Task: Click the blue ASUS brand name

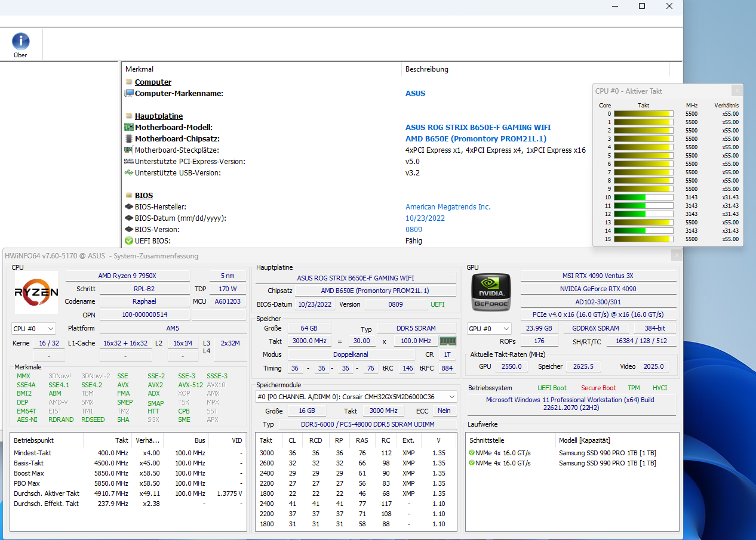Action: click(416, 93)
